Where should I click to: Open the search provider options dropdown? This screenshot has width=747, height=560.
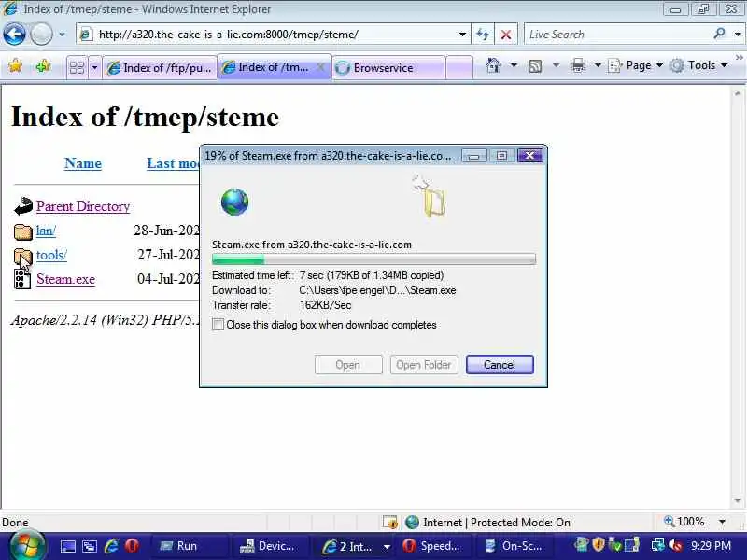[x=738, y=35]
